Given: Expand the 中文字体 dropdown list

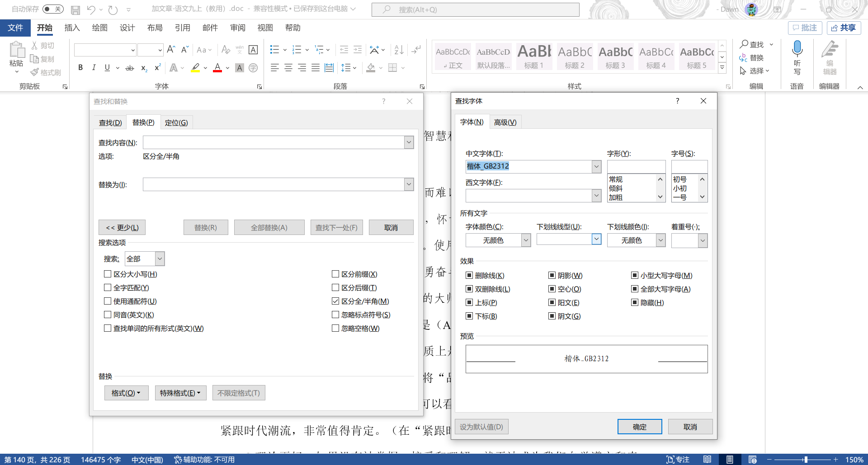Looking at the screenshot, I should coord(596,166).
